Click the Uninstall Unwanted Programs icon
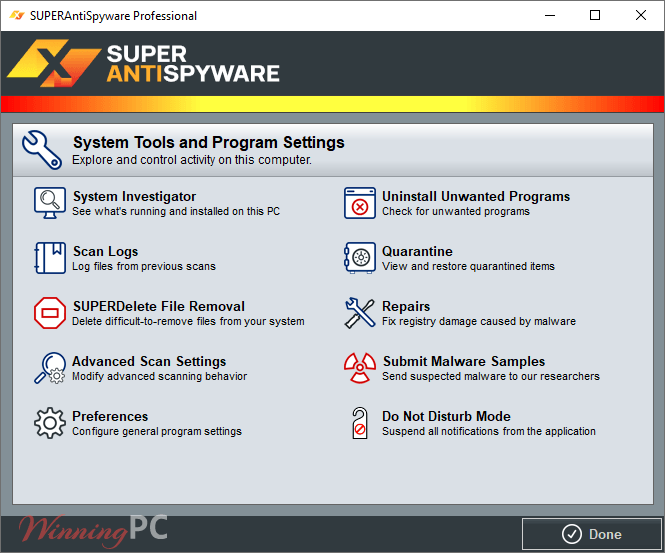This screenshot has height=553, width=665. pos(360,203)
